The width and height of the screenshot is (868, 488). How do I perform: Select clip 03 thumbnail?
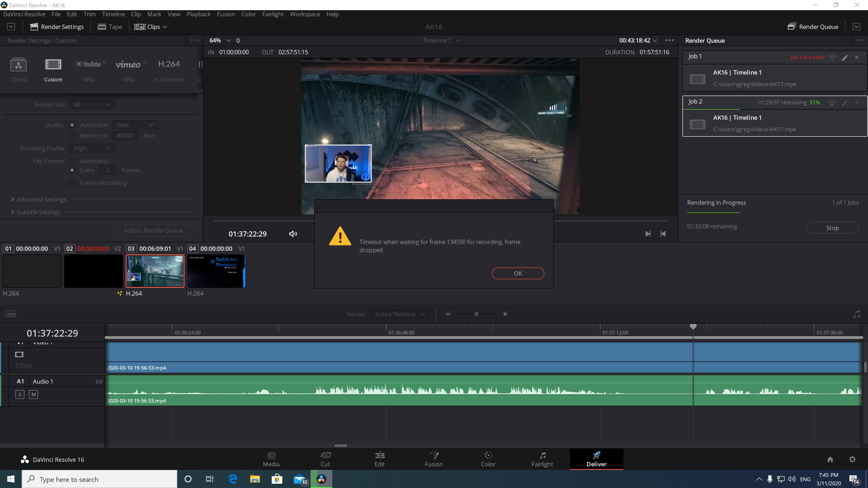coord(155,271)
